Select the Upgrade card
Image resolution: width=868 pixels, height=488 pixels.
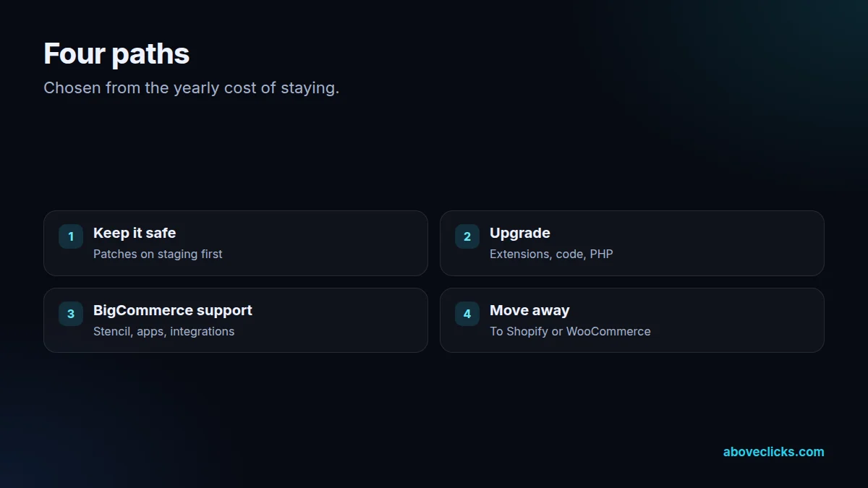pyautogui.click(x=632, y=243)
